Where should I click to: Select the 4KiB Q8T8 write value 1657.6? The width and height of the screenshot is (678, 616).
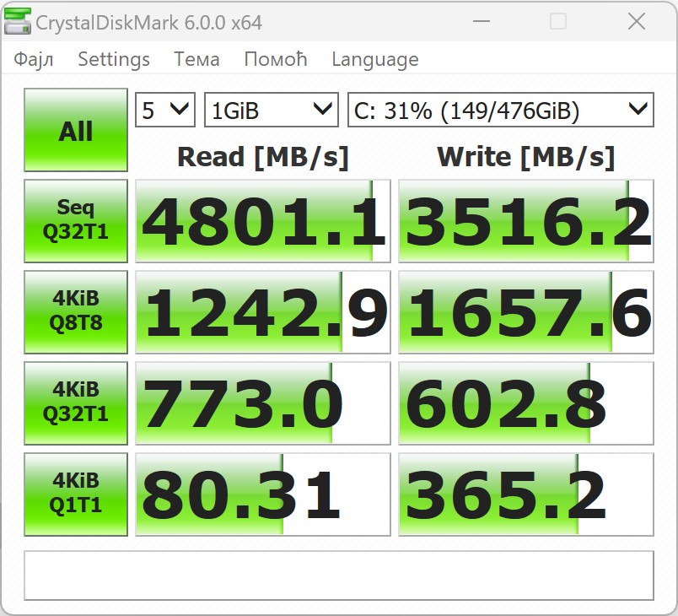[526, 312]
